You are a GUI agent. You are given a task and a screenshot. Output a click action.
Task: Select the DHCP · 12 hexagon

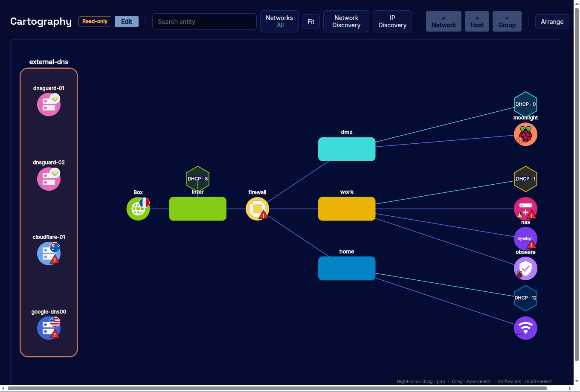click(x=525, y=298)
